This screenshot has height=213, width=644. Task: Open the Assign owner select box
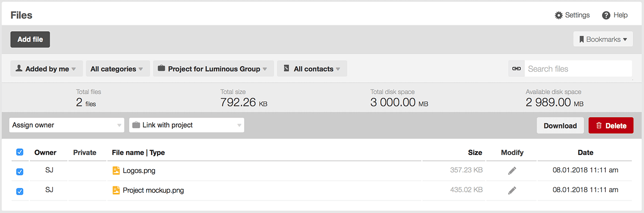click(66, 125)
